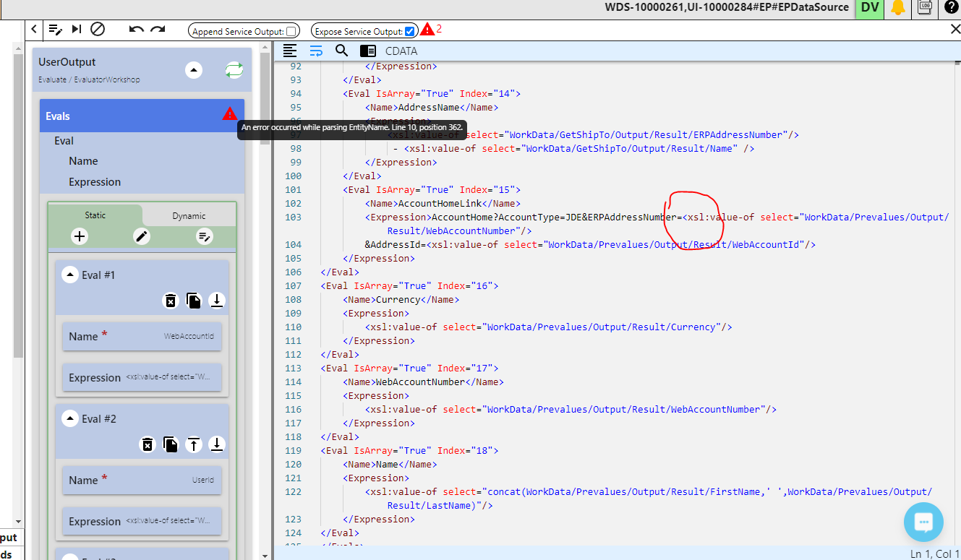Add a new Eval with the plus icon

tap(80, 236)
